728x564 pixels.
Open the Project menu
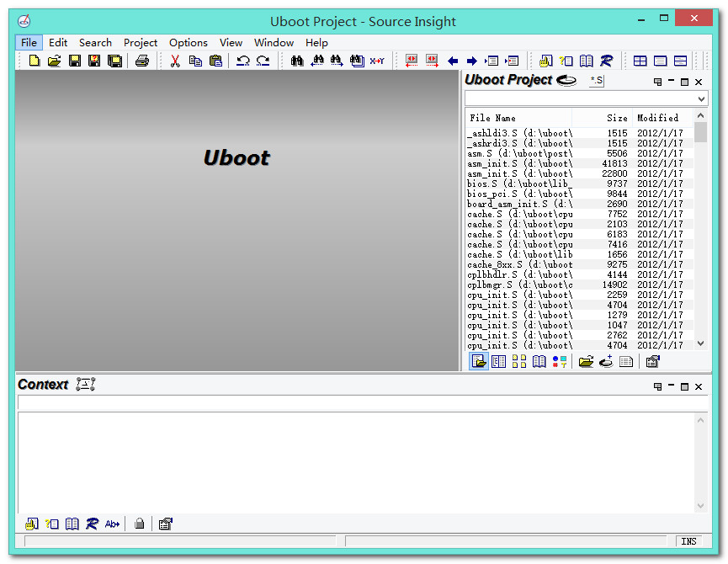tap(141, 42)
